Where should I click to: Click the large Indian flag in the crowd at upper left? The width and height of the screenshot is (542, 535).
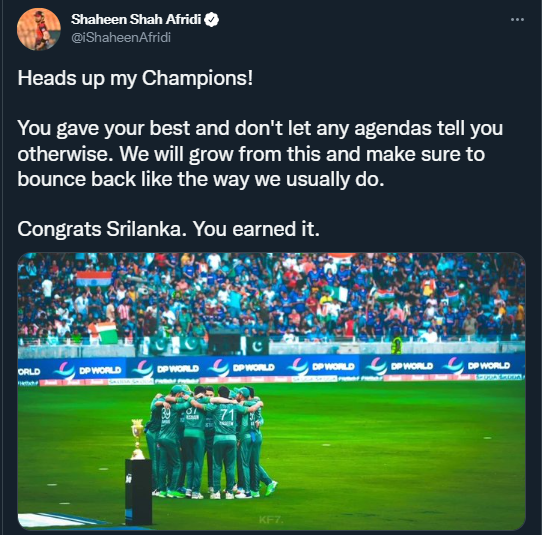[94, 279]
